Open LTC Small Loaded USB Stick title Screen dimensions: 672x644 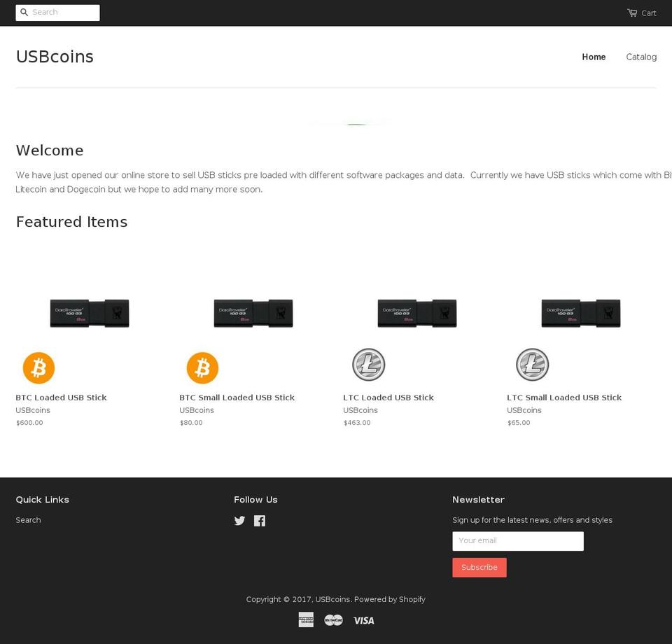[x=564, y=398]
